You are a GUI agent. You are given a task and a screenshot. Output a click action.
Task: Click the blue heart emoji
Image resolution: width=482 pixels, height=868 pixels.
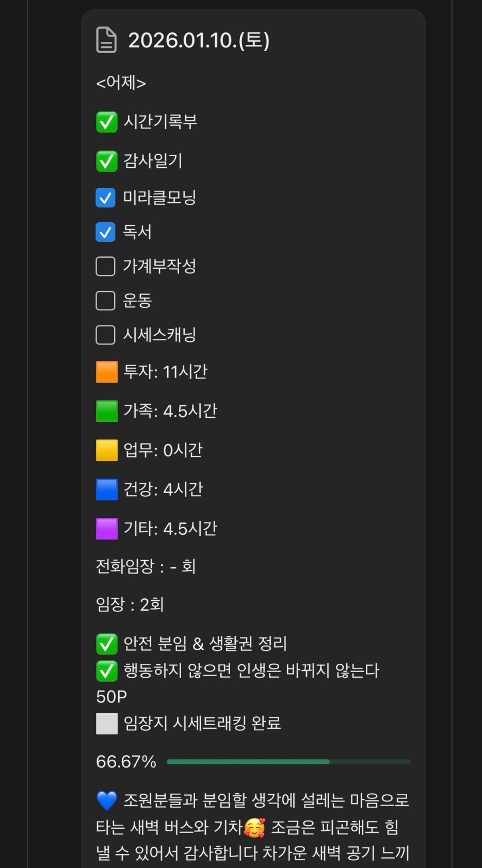click(107, 801)
